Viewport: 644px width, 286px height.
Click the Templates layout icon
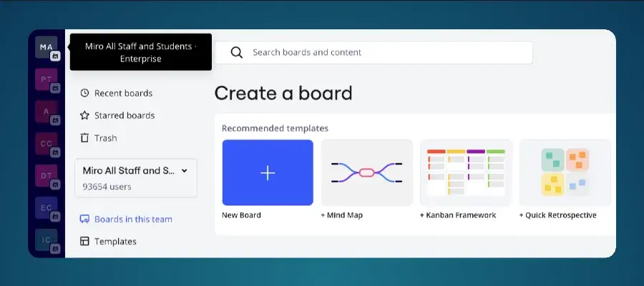pos(84,241)
